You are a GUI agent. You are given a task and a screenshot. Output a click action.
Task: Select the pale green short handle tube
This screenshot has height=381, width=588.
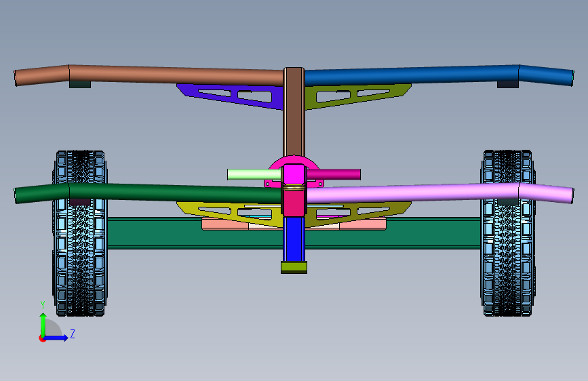pyautogui.click(x=254, y=174)
